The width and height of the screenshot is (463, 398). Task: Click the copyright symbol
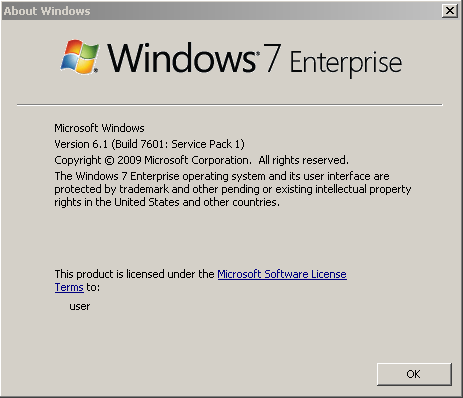pos(109,160)
